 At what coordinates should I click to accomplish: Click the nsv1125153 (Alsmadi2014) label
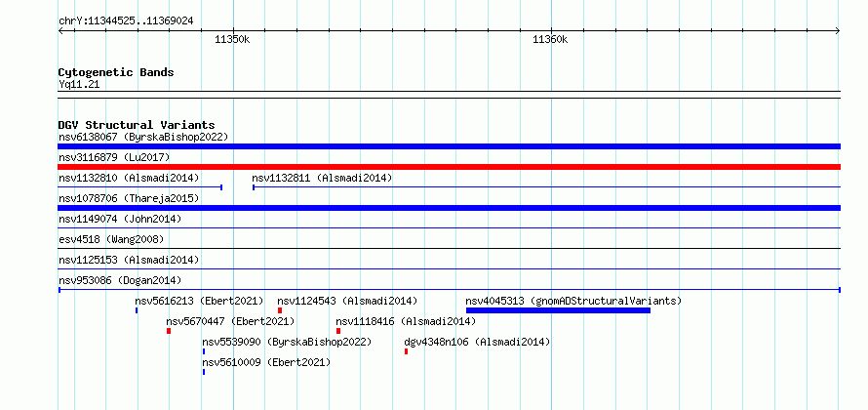tap(129, 260)
